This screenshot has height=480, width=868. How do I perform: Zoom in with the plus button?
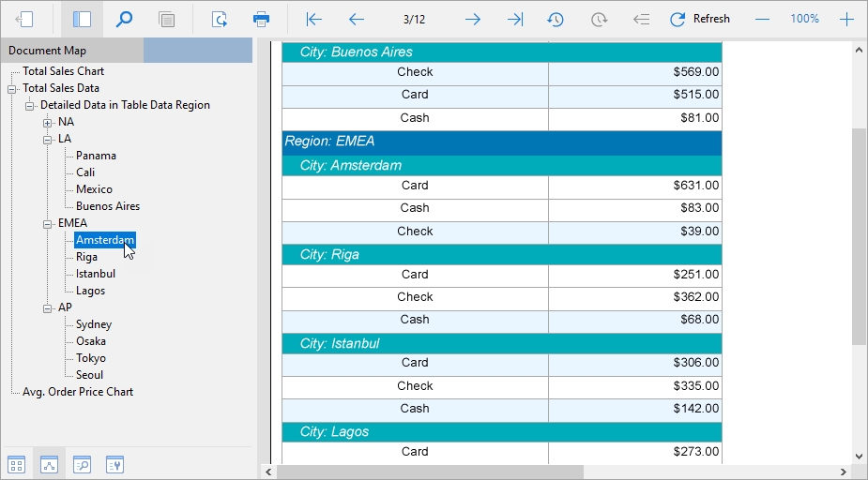[846, 20]
